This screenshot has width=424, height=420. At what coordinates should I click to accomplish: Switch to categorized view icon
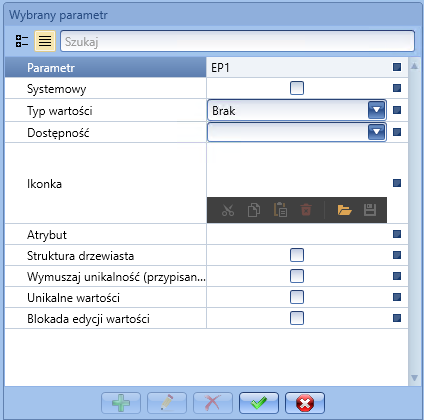pyautogui.click(x=22, y=41)
